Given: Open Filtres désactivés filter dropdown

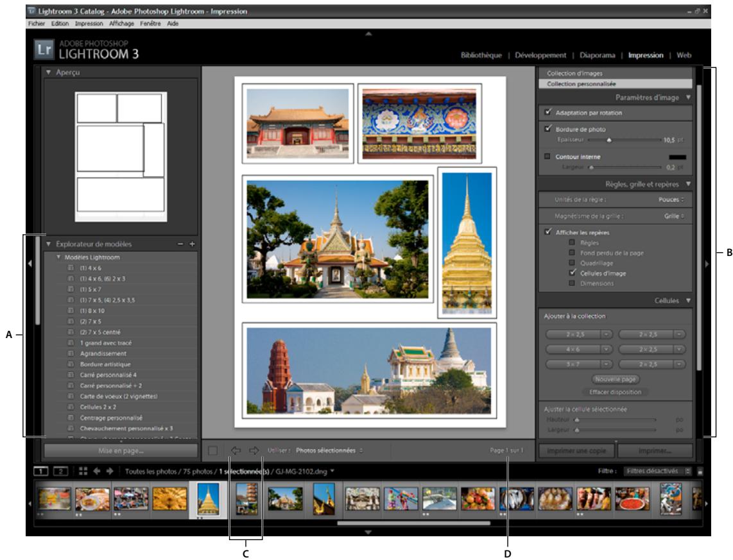Looking at the screenshot, I should [x=657, y=471].
